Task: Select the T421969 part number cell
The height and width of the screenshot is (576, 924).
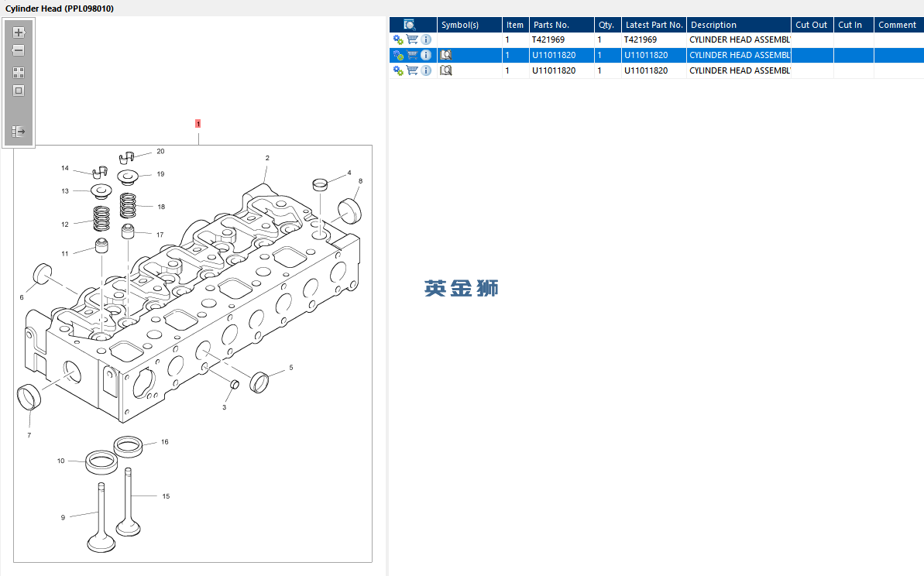Action: click(x=562, y=39)
